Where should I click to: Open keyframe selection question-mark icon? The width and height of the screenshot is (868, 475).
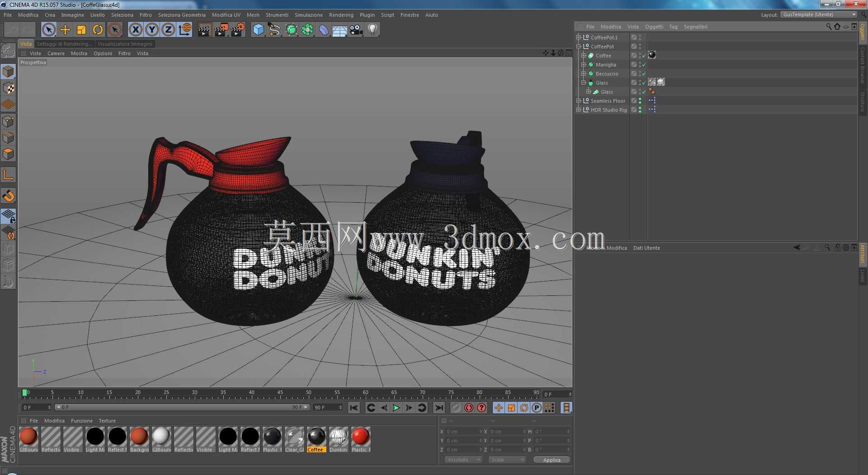coord(482,408)
